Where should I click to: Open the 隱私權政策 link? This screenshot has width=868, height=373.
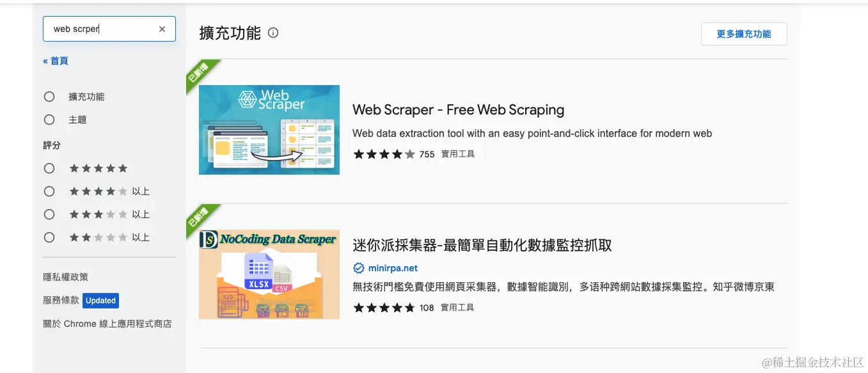coord(66,277)
